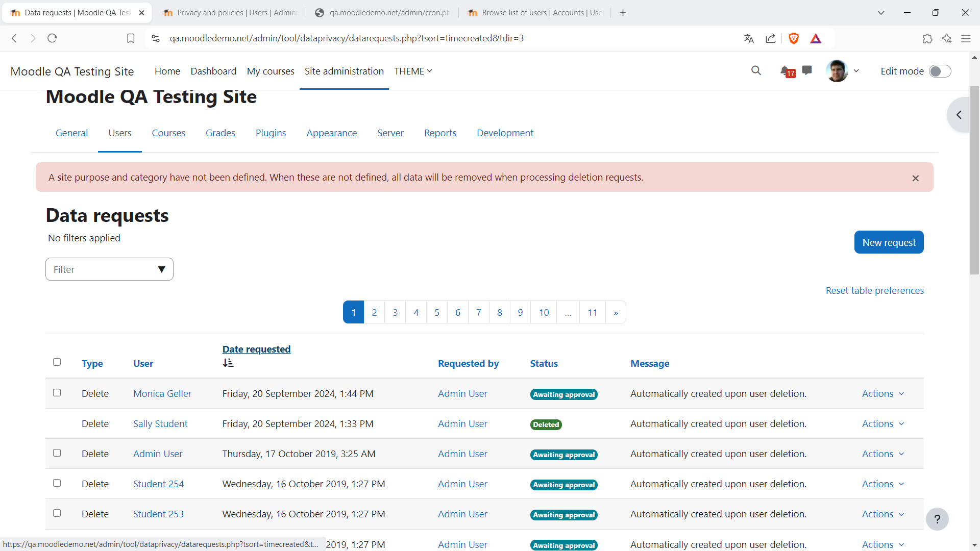Click the browser address bar URL
Screen dimensions: 980x551
(347, 38)
